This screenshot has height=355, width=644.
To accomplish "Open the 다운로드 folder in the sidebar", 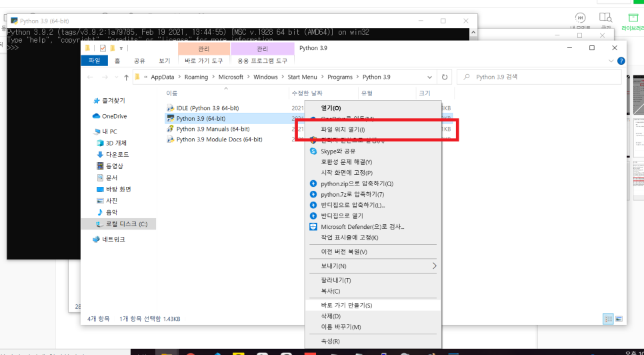I will click(113, 155).
